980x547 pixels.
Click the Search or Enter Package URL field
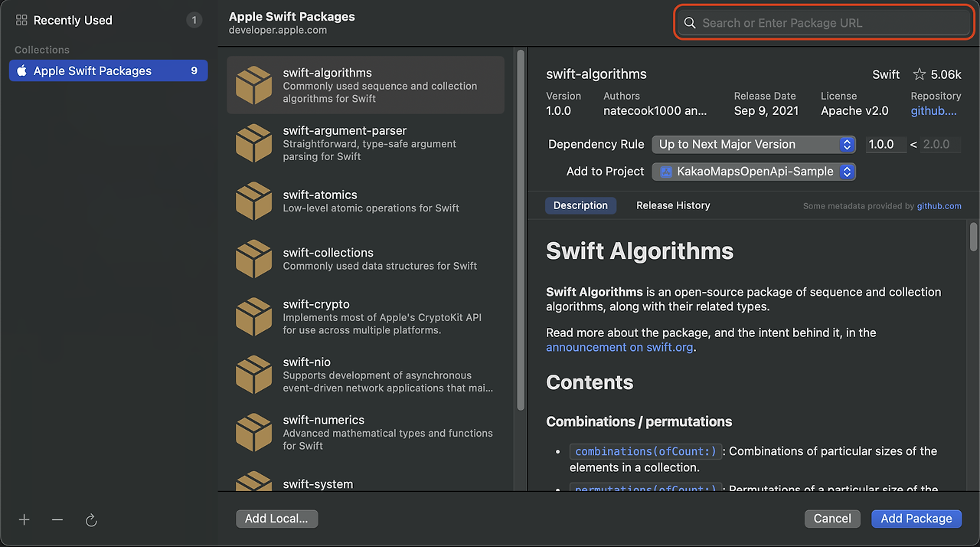click(825, 23)
